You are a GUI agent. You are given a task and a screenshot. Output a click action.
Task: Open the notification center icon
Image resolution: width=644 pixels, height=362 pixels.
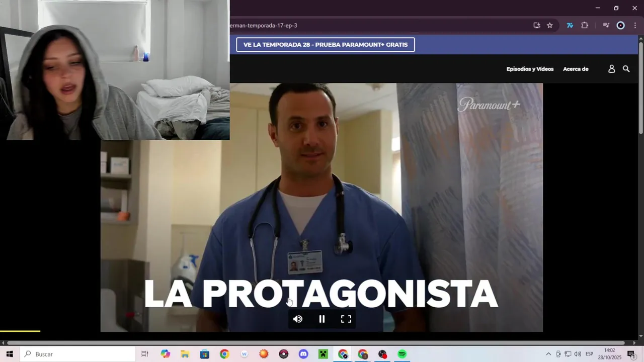[631, 354]
